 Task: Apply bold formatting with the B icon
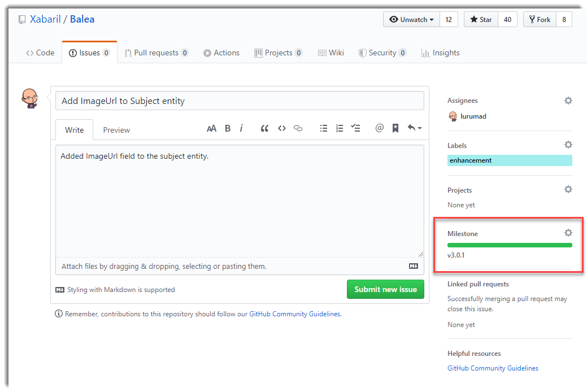pos(228,128)
